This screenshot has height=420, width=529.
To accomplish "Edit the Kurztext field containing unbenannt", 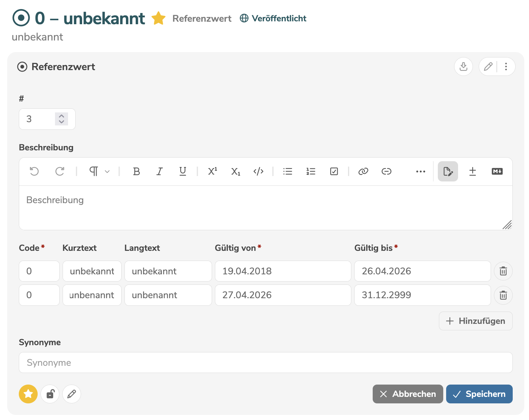I will click(x=92, y=295).
